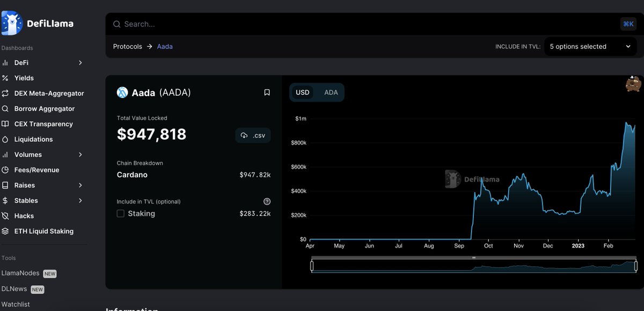The image size is (644, 311).
Task: Click the download cloud icon in .csv button
Action: (244, 135)
